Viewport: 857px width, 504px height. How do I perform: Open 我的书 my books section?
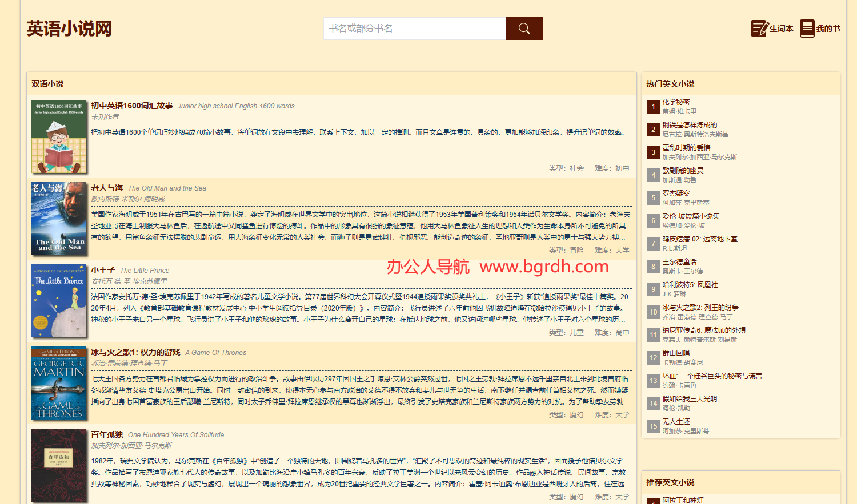click(820, 28)
